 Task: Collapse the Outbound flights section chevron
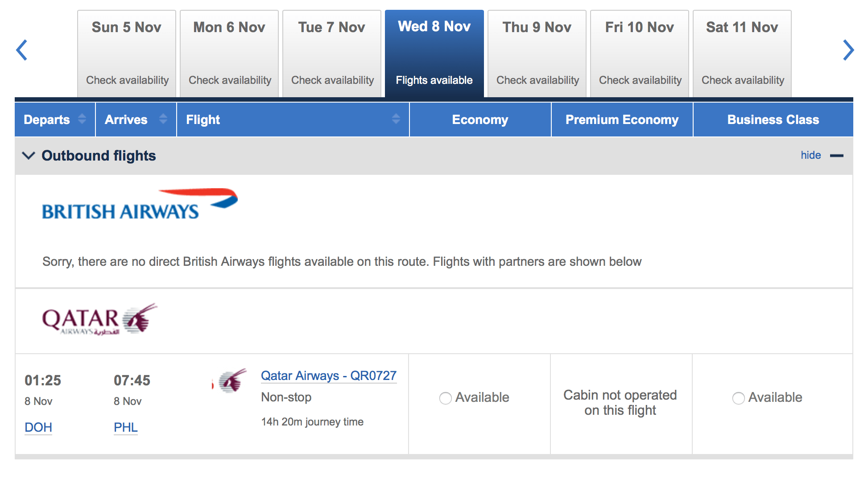(x=29, y=156)
